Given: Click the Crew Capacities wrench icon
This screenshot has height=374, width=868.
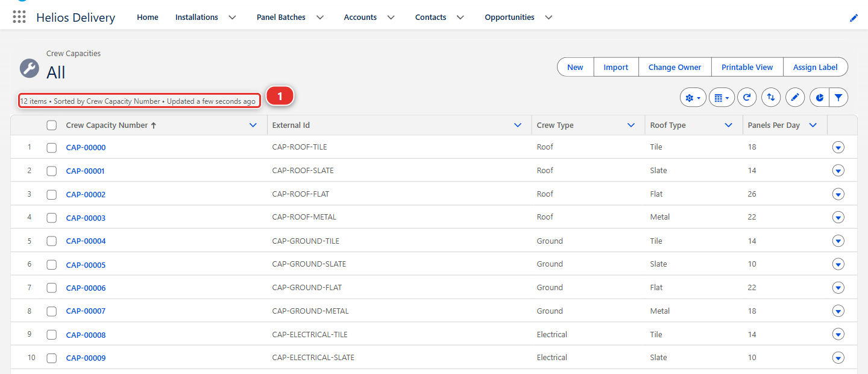Looking at the screenshot, I should 30,68.
